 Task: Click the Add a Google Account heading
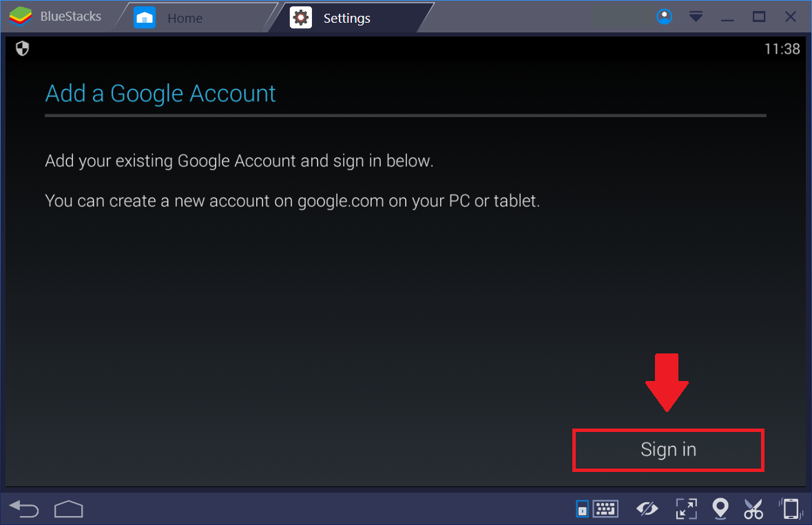[160, 94]
